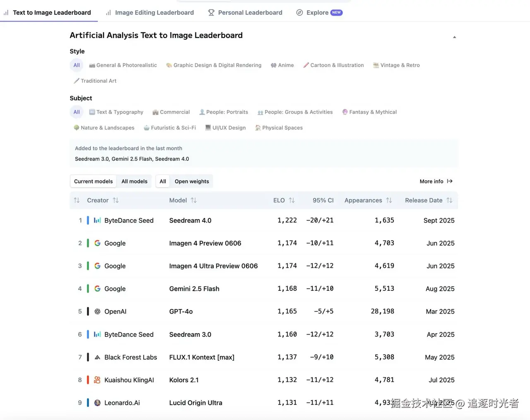
Task: Toggle to All models view
Action: click(134, 181)
